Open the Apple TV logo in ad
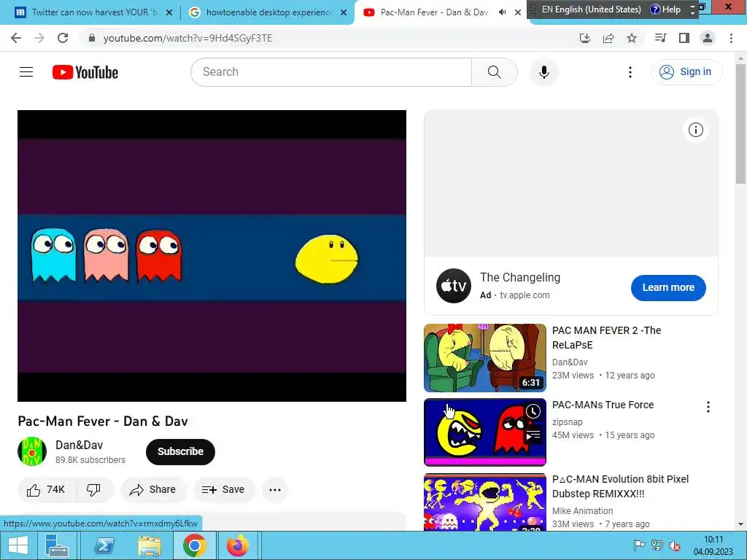This screenshot has width=747, height=560. (x=454, y=286)
